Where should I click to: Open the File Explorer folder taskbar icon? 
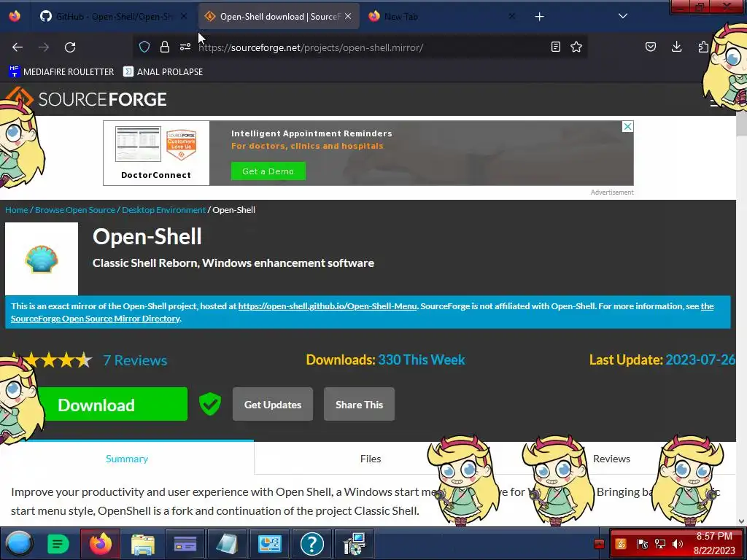point(143,544)
